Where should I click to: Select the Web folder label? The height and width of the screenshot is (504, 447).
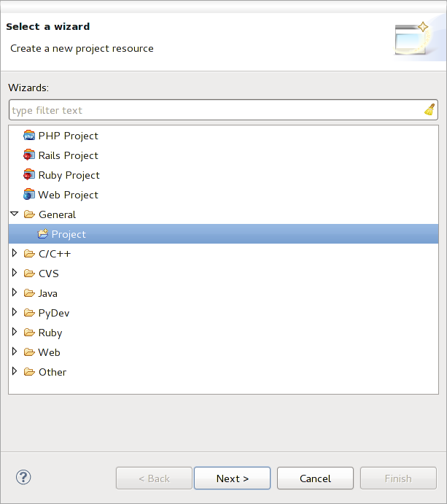[50, 352]
